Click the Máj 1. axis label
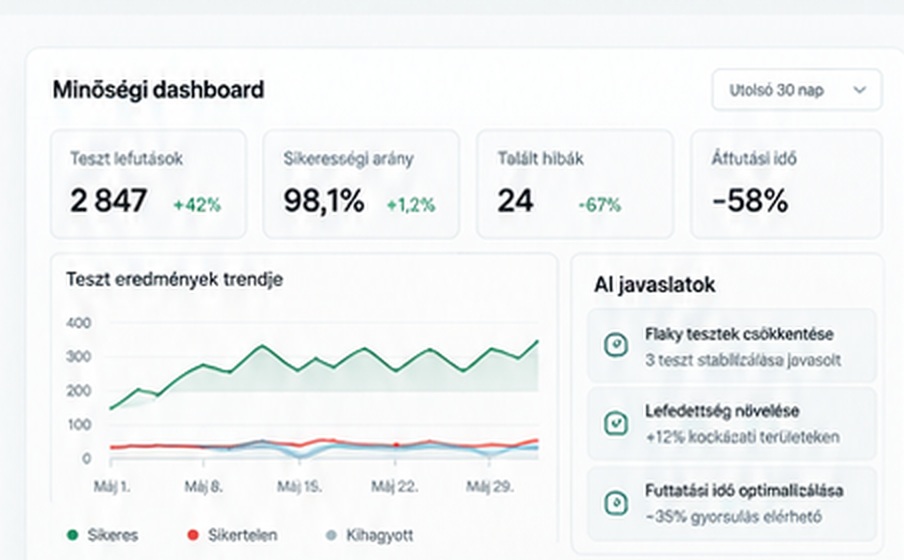This screenshot has height=560, width=904. tap(112, 487)
